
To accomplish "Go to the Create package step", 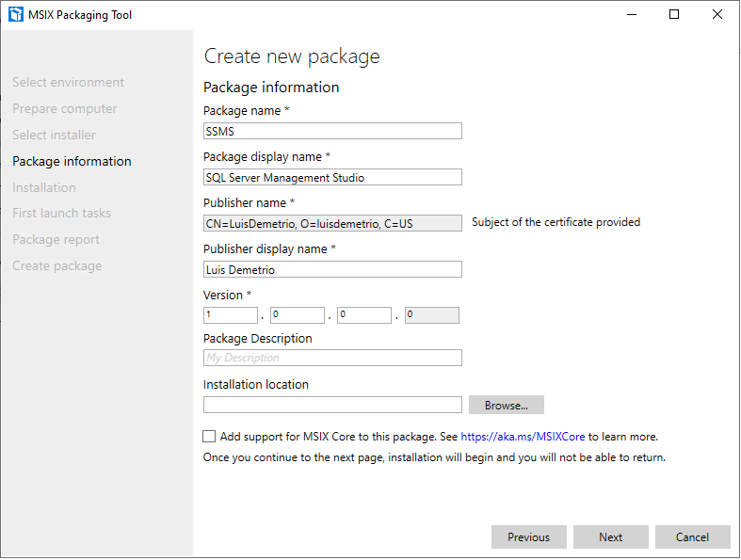I will 57,266.
